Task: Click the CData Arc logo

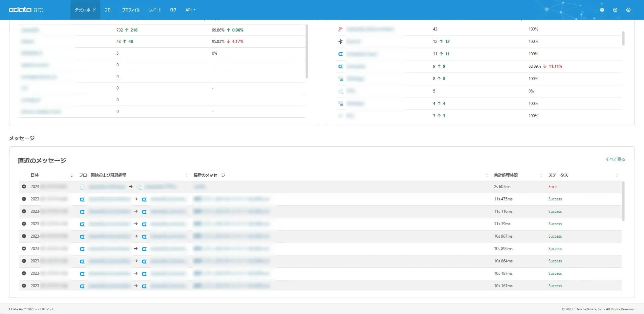Action: click(26, 10)
